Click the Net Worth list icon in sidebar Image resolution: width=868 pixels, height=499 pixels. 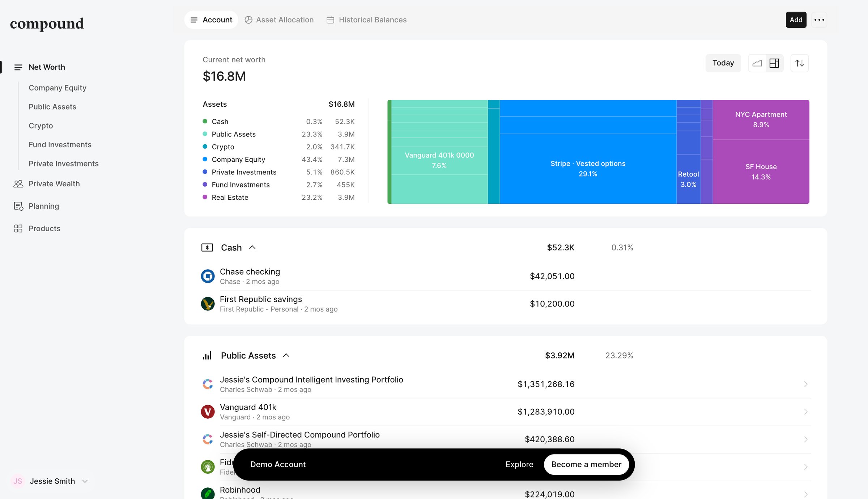[x=18, y=67]
